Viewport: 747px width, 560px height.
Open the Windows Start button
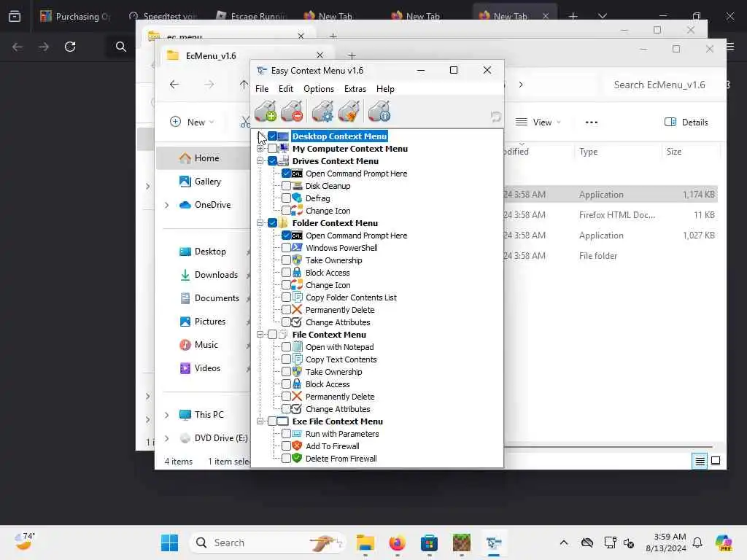(169, 542)
